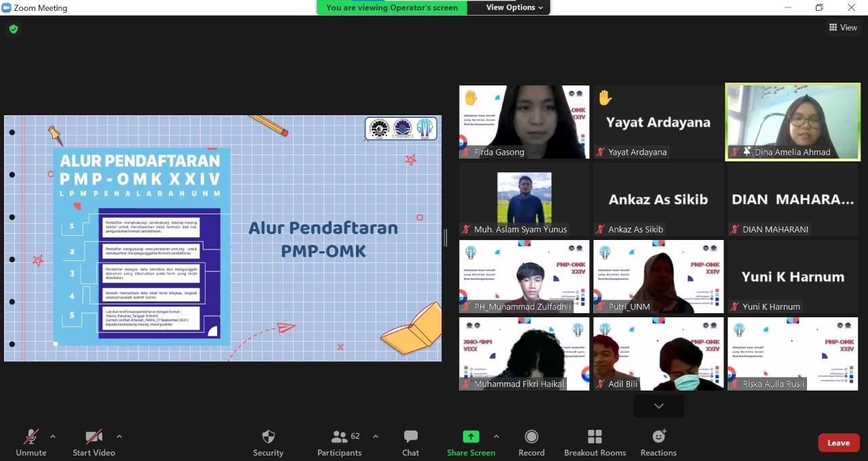
Task: Open audio options arrow next to Unmute
Action: (x=53, y=437)
